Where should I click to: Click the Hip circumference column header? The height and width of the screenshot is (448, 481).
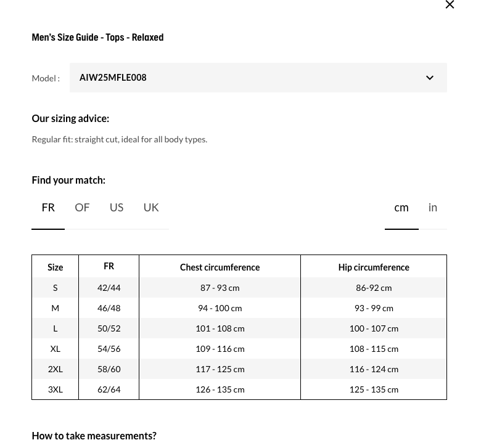[x=374, y=267]
